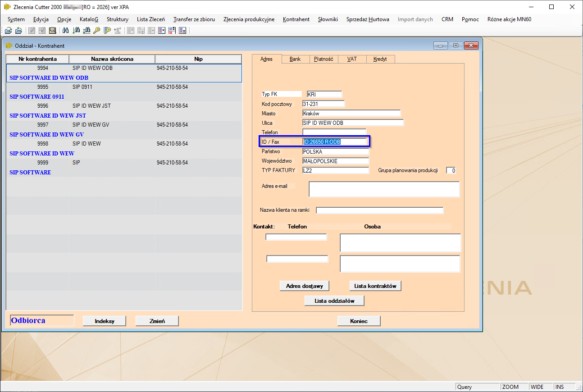This screenshot has height=392, width=583.
Task: Click the key with list lines icon
Action: [107, 30]
